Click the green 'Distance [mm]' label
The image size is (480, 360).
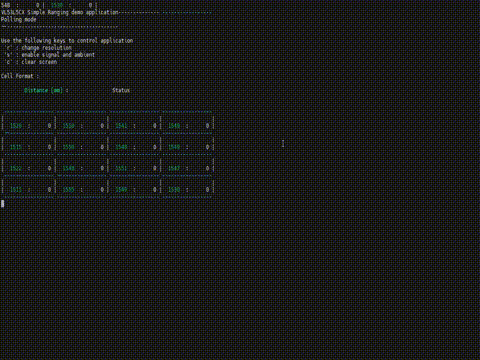pyautogui.click(x=43, y=90)
